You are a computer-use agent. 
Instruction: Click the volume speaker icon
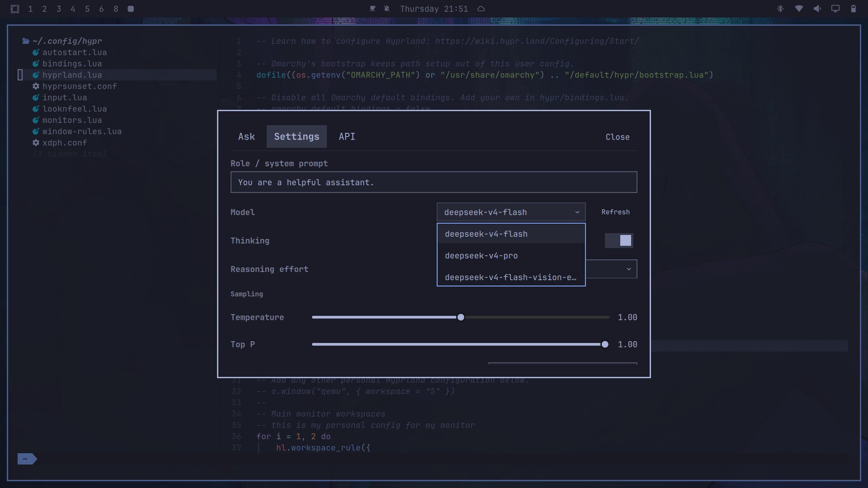[817, 9]
